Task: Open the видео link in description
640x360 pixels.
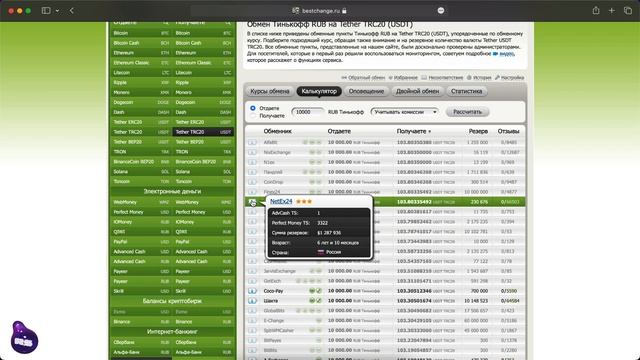Action: [507, 53]
